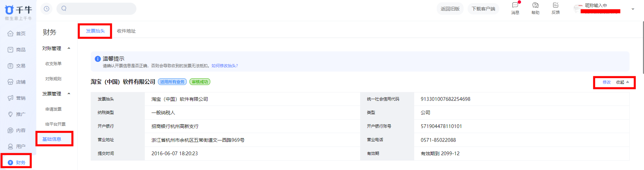Open the 营销 marketing sidebar item

click(x=17, y=98)
